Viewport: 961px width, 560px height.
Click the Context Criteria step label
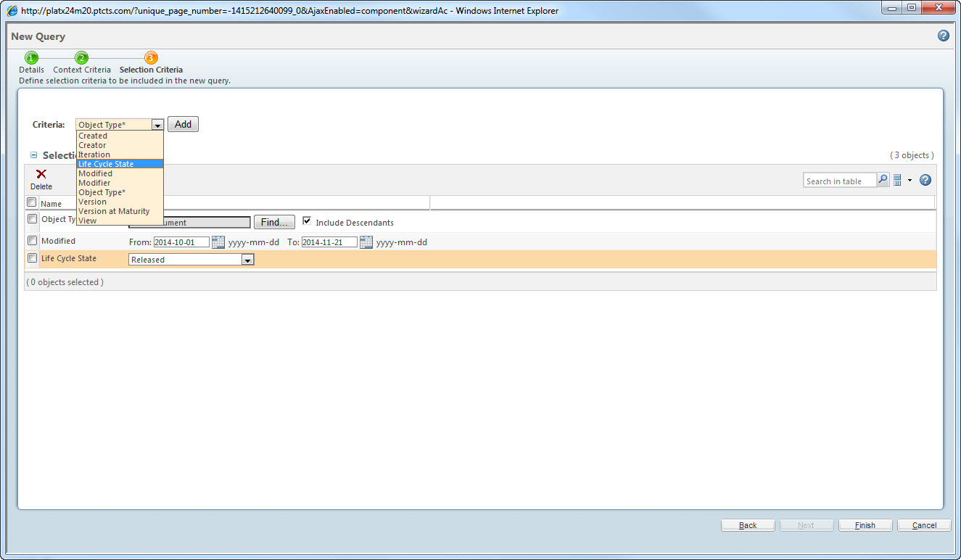[82, 70]
